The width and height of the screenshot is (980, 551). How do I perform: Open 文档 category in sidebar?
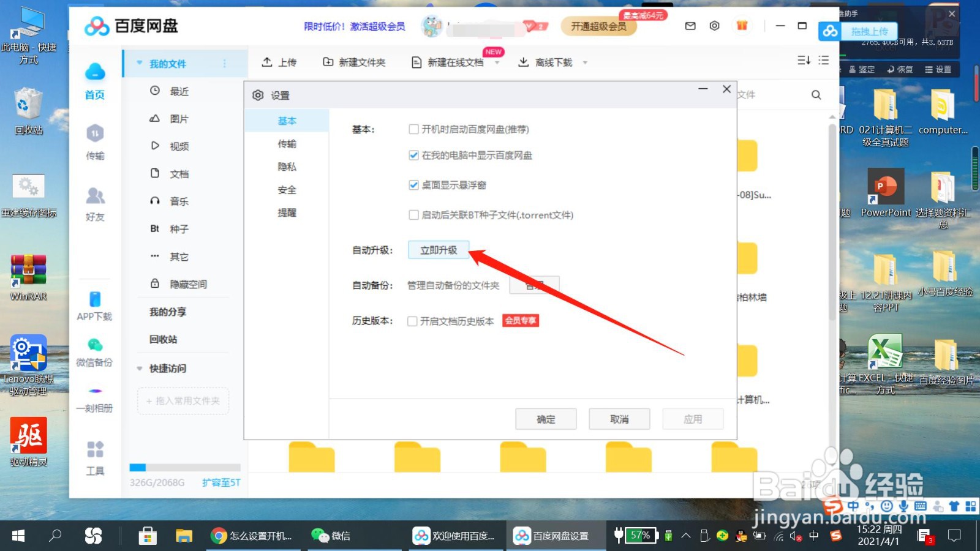pyautogui.click(x=170, y=173)
